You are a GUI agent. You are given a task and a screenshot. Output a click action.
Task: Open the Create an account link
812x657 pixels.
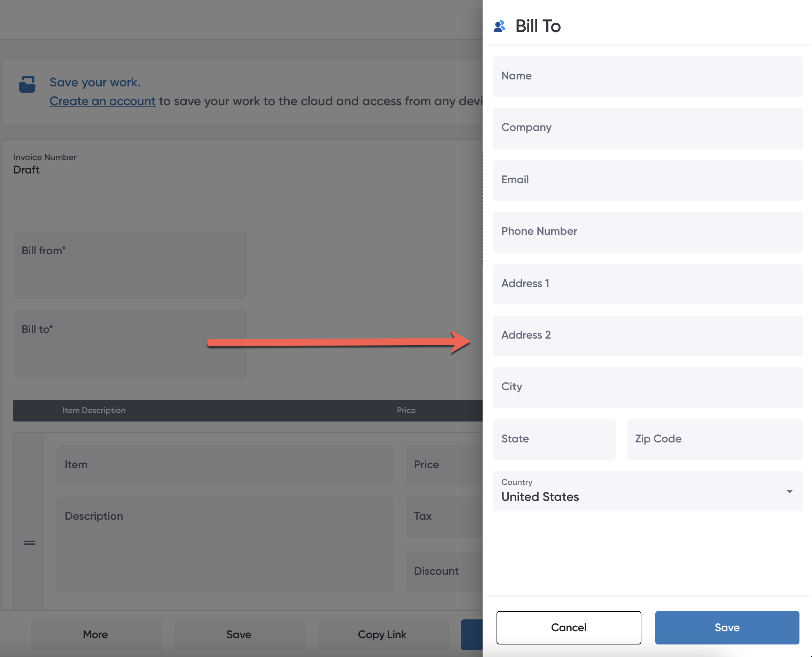(102, 101)
